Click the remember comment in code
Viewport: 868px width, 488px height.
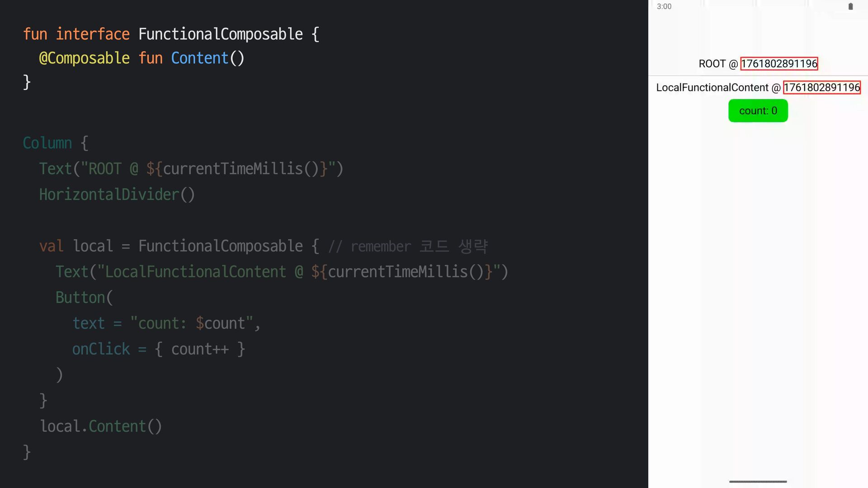click(x=408, y=247)
